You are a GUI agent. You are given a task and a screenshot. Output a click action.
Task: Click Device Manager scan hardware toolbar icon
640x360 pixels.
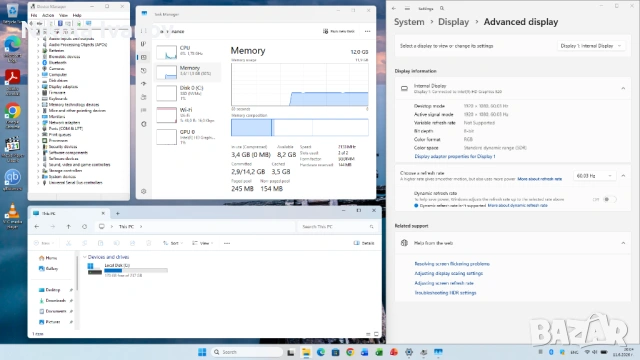pos(89,23)
